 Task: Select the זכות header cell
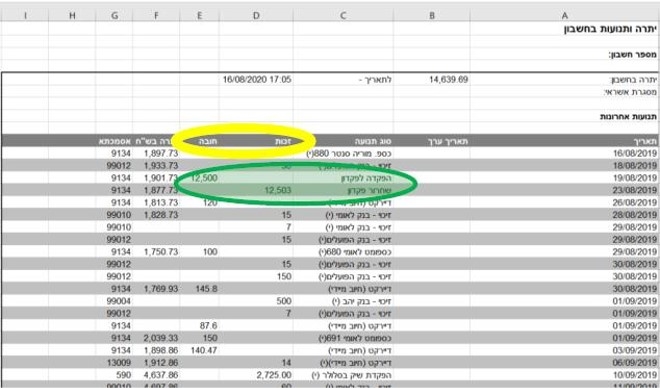pos(256,141)
